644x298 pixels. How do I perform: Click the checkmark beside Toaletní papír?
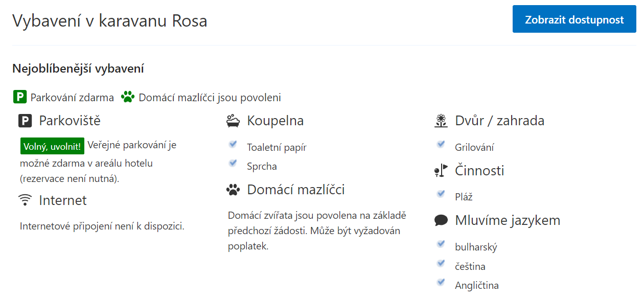[x=233, y=145]
